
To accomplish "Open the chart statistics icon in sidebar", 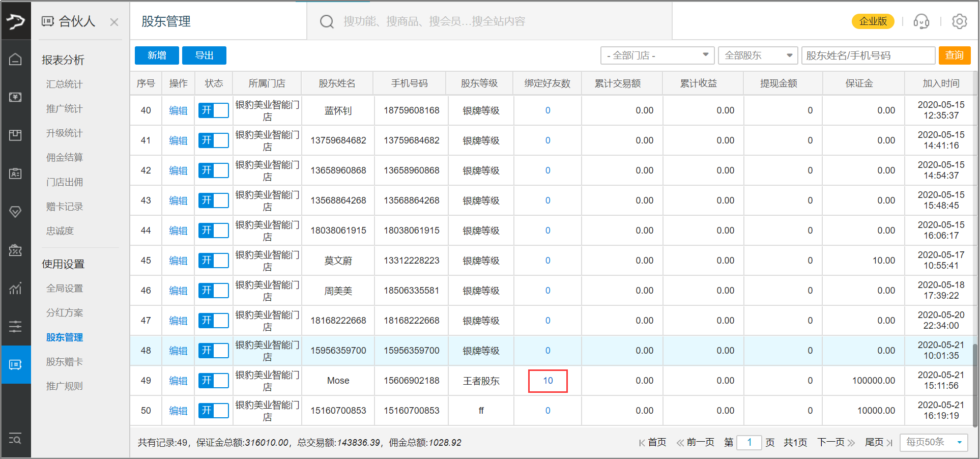I will [15, 288].
